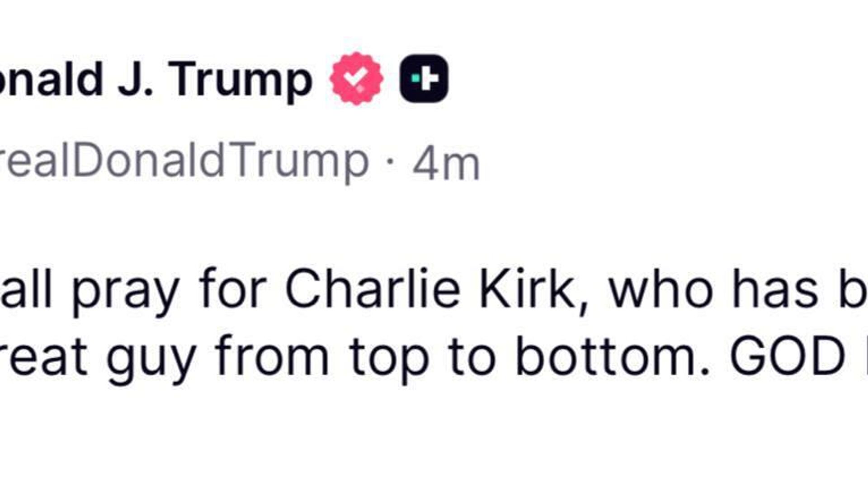This screenshot has width=868, height=487.
Task: Click the word "GOD" in post text
Action: [x=787, y=356]
